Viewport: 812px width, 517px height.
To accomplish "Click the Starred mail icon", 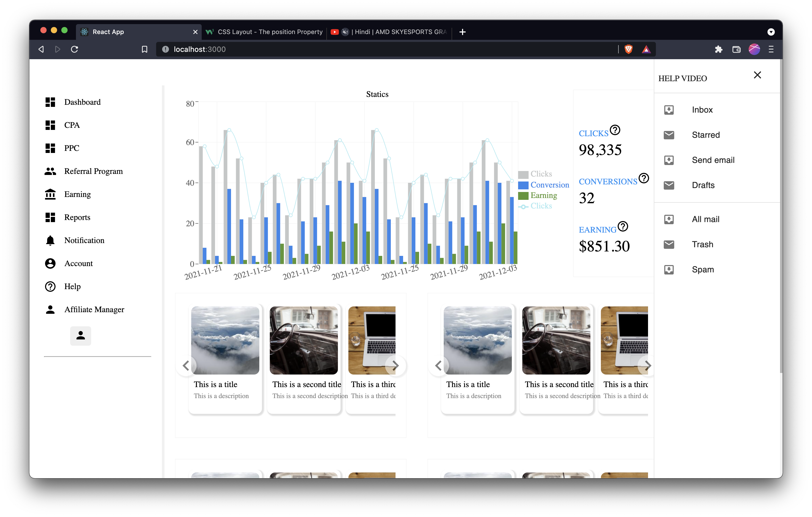I will (x=669, y=135).
